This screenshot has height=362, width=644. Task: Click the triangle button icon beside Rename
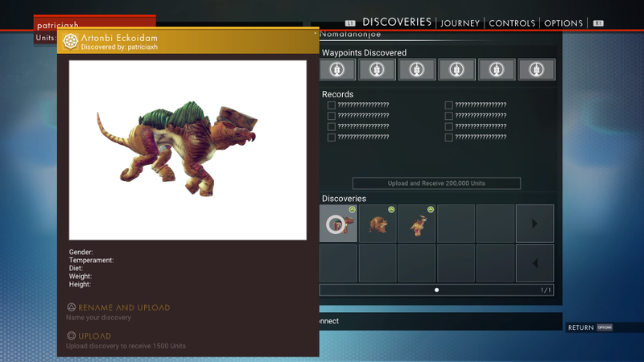pyautogui.click(x=71, y=307)
